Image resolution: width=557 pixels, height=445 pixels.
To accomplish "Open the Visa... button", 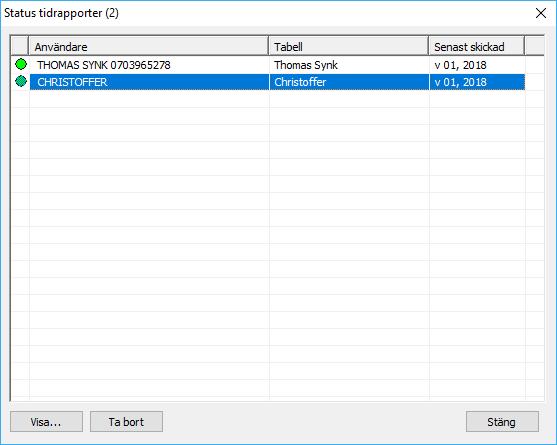I will point(47,422).
